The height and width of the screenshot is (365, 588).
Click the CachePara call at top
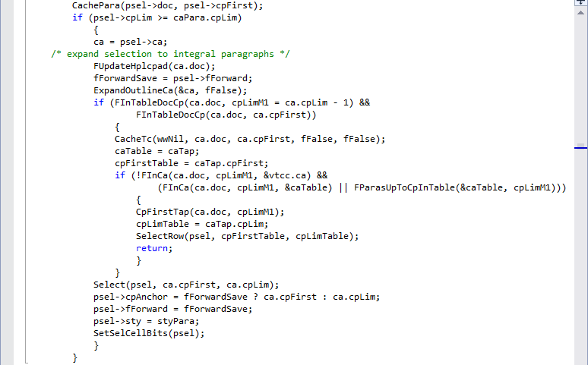click(168, 5)
